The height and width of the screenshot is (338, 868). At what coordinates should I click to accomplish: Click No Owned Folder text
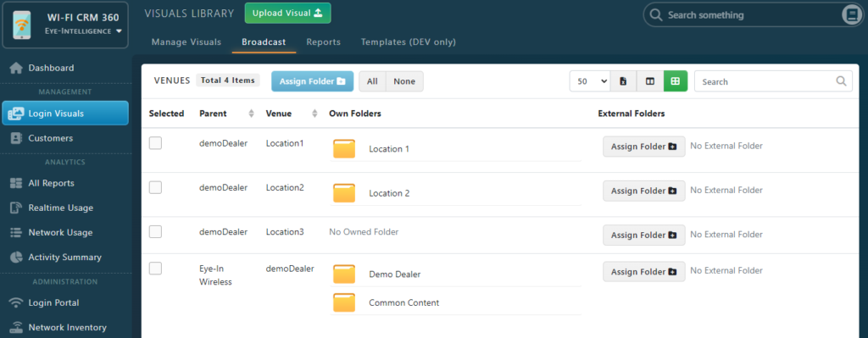click(x=364, y=232)
